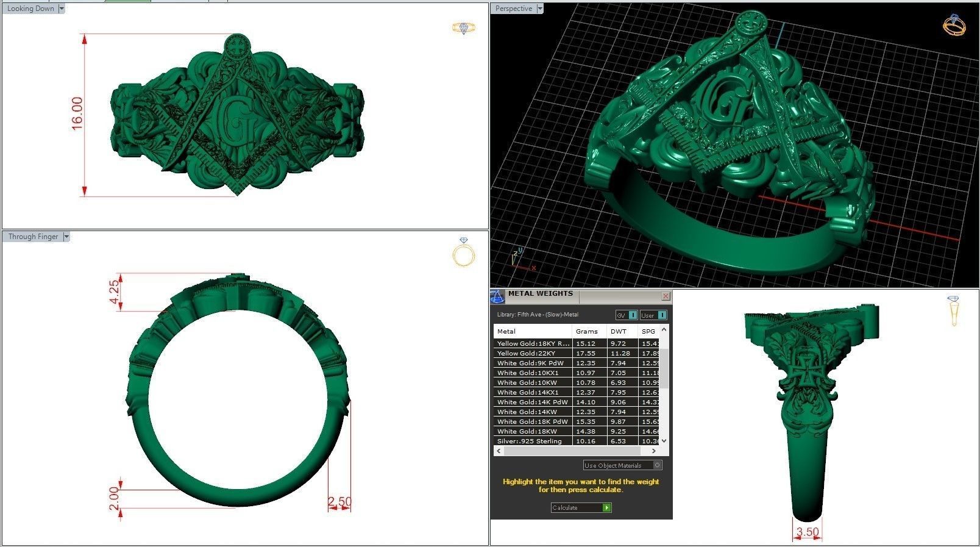Click the green arrow on Calculate
Image resolution: width=980 pixels, height=547 pixels.
606,507
